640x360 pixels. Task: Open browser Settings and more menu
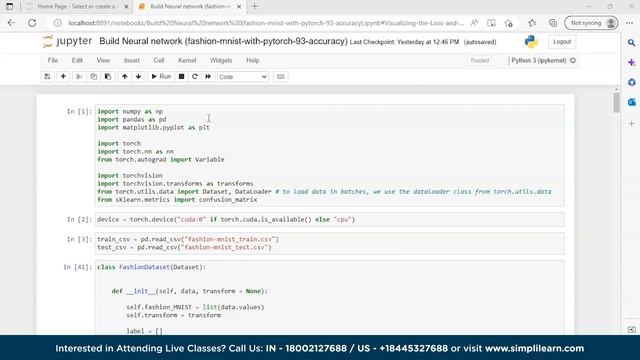tap(629, 23)
